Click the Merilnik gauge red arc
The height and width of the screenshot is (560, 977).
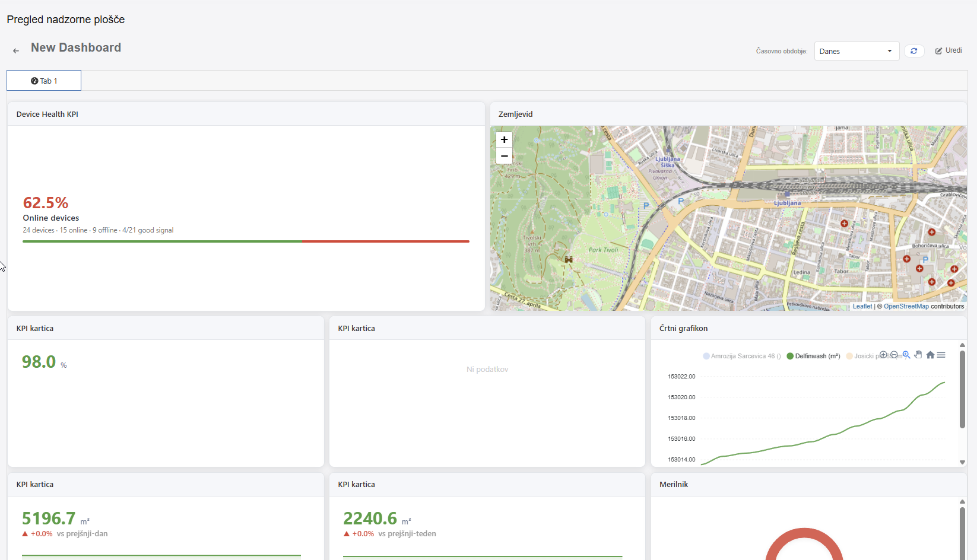(804, 533)
